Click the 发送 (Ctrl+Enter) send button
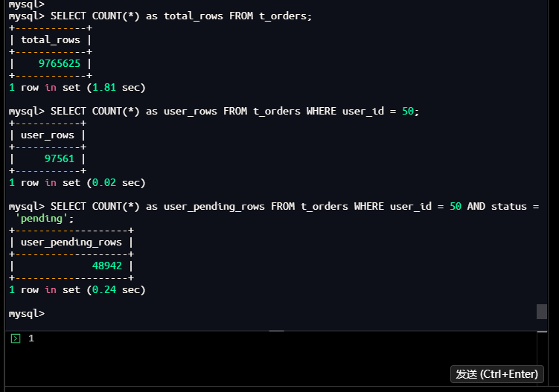Viewport: 559px width, 392px height. (497, 374)
